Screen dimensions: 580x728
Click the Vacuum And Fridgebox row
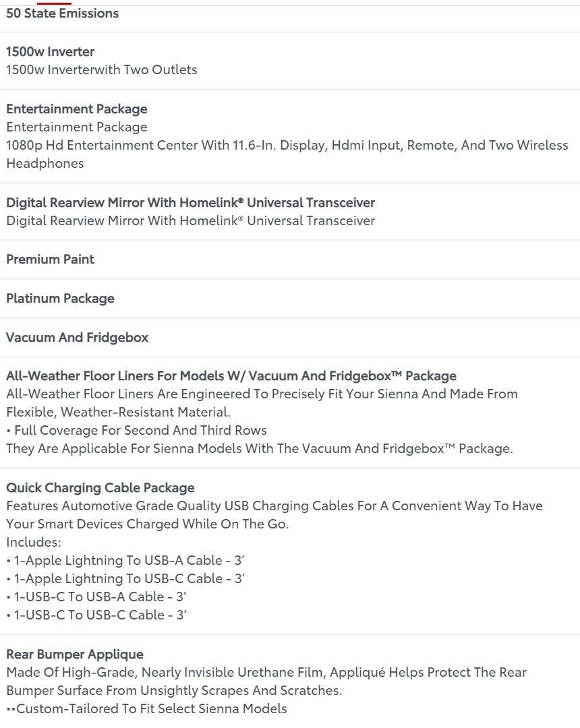77,338
